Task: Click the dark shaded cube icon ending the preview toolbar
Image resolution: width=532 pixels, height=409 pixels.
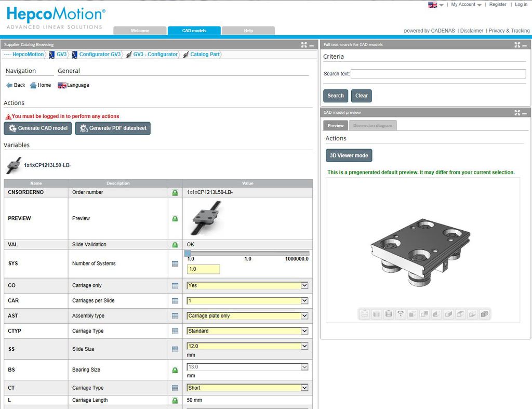Action: pyautogui.click(x=485, y=314)
